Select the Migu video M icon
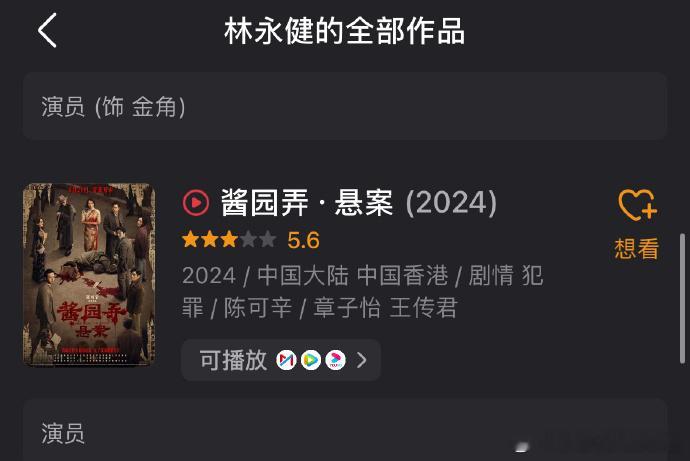690x461 pixels. coord(286,360)
